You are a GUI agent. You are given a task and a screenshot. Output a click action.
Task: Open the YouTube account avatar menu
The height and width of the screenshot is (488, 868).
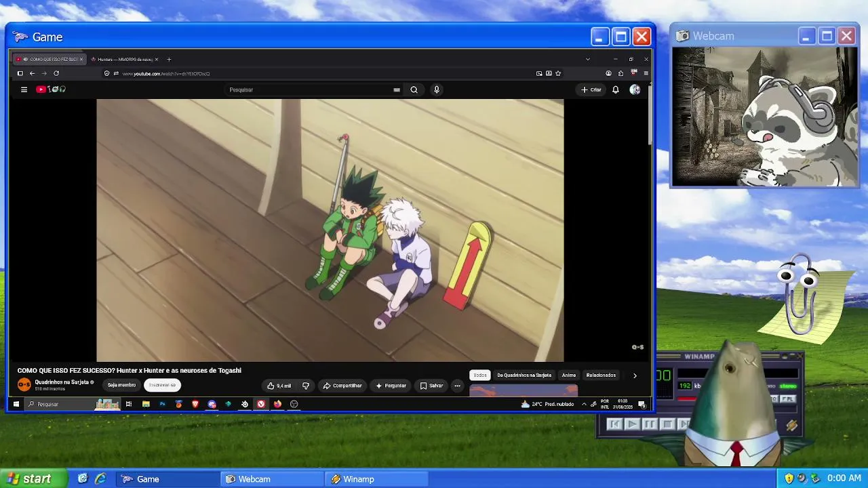tap(635, 89)
